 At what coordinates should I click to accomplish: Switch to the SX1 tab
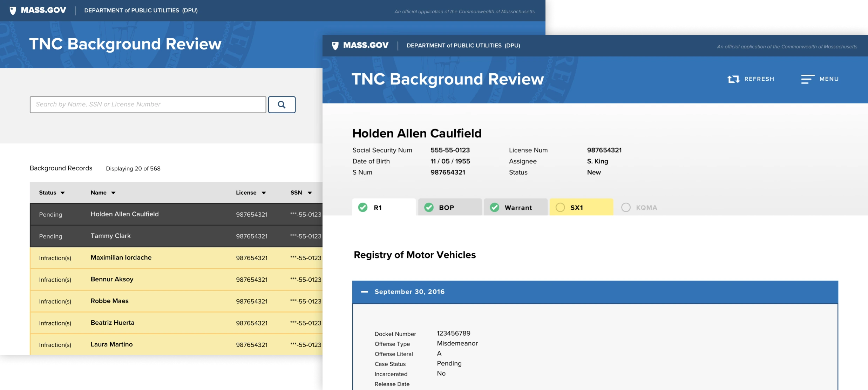click(x=581, y=207)
